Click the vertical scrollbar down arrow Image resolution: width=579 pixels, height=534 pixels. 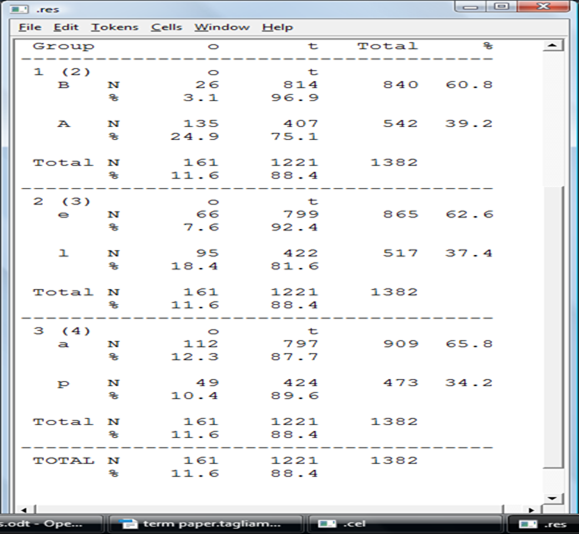click(x=552, y=498)
